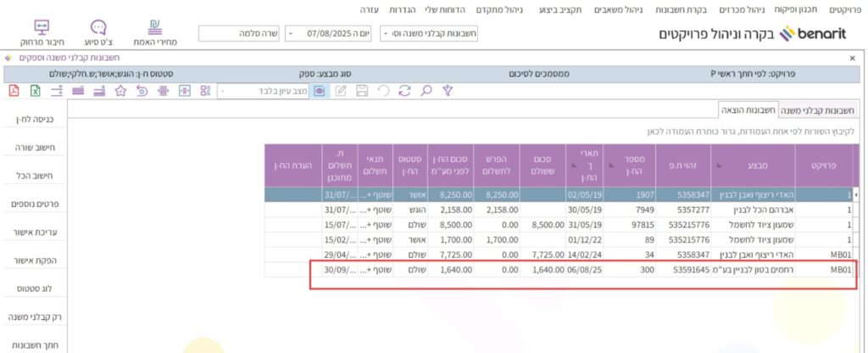Click the save diskette icon
Image resolution: width=868 pixels, height=353 pixels.
(362, 90)
